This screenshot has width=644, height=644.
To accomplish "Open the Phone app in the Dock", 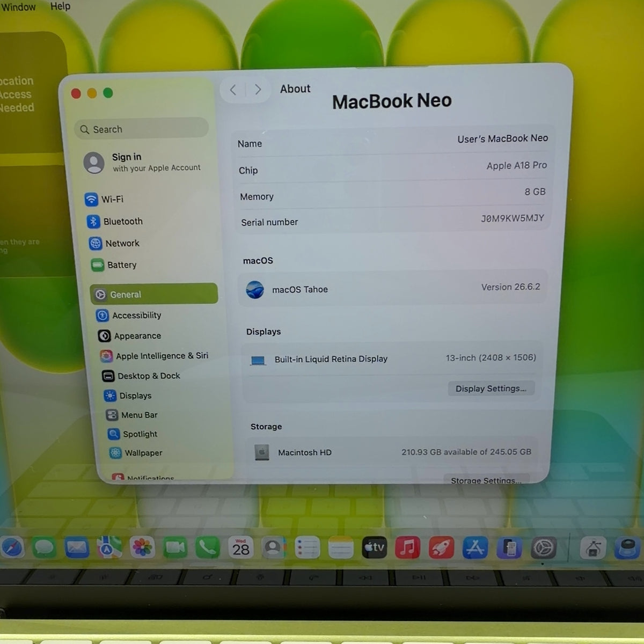I will (208, 547).
